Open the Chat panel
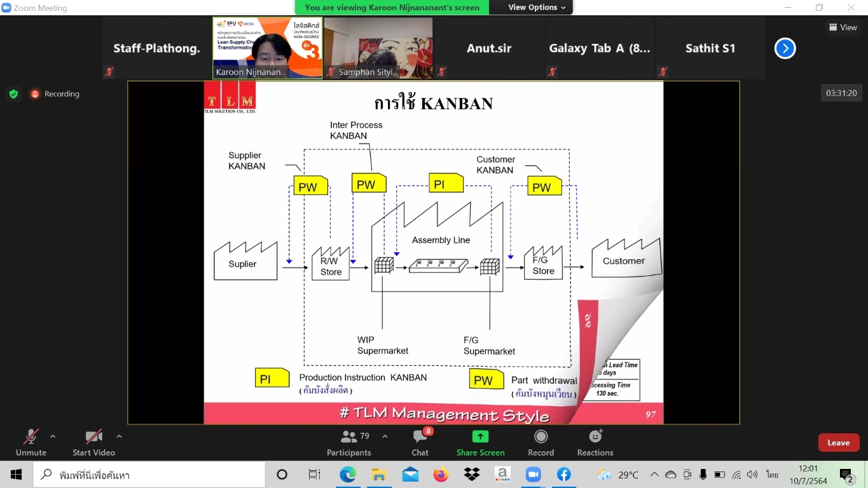Viewport: 868px width, 488px height. (420, 443)
